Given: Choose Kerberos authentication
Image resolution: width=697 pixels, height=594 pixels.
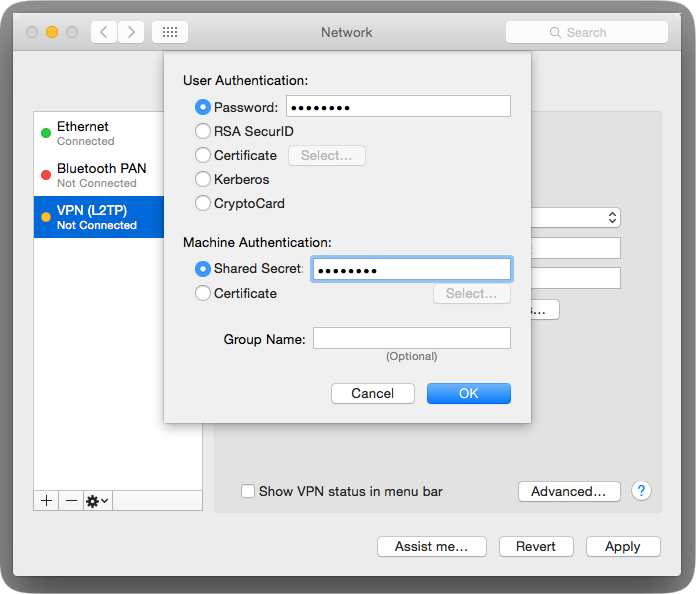Looking at the screenshot, I should point(203,179).
